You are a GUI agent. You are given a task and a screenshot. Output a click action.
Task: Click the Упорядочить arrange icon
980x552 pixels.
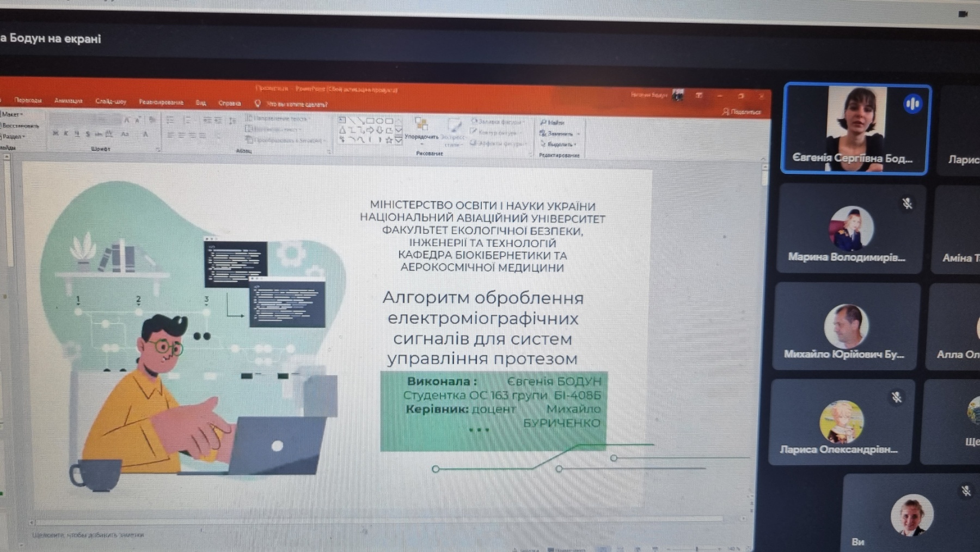(x=421, y=124)
